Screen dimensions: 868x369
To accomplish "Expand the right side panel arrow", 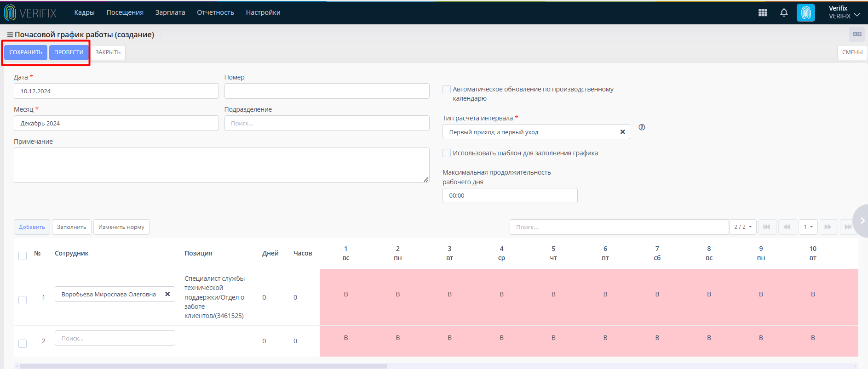I will pos(862,221).
